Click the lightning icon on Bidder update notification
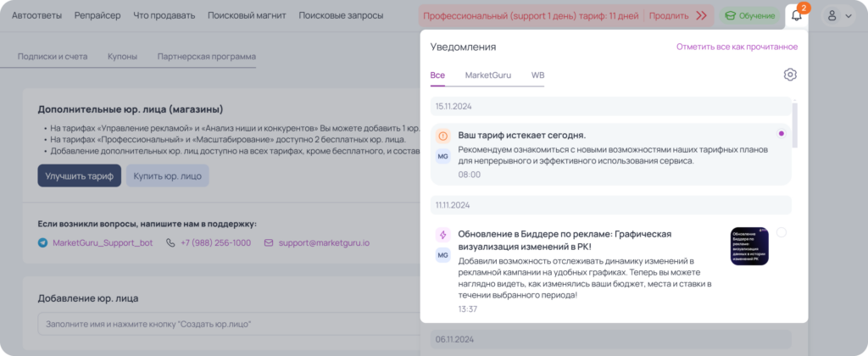The image size is (868, 356). pyautogui.click(x=442, y=235)
